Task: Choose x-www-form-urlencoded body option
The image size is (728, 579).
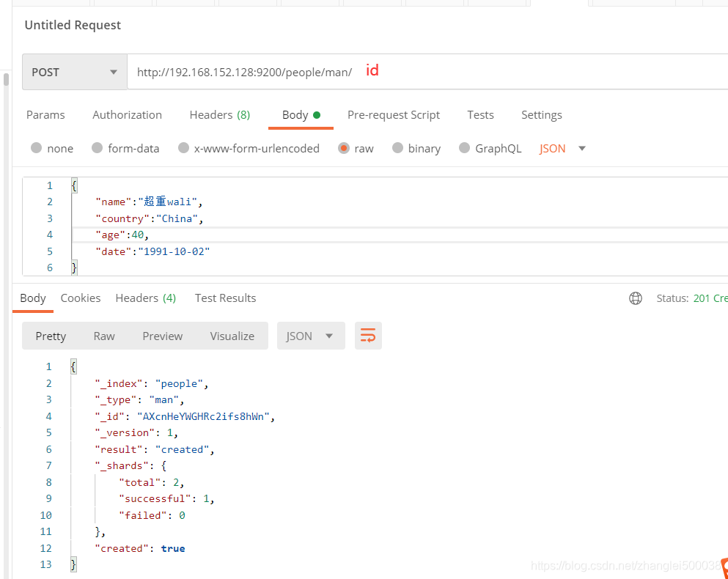Action: click(x=183, y=147)
